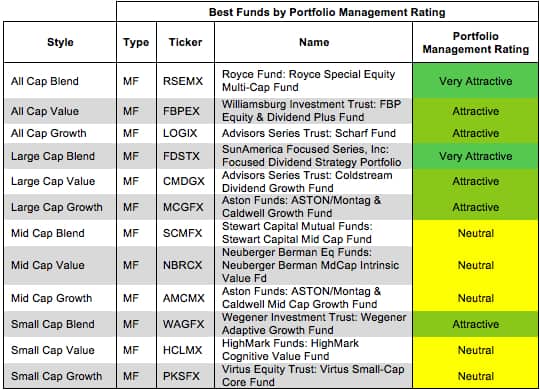The width and height of the screenshot is (540, 390).
Task: Select the Advisors Series Trust: Scharf Fund name
Action: pyautogui.click(x=309, y=133)
